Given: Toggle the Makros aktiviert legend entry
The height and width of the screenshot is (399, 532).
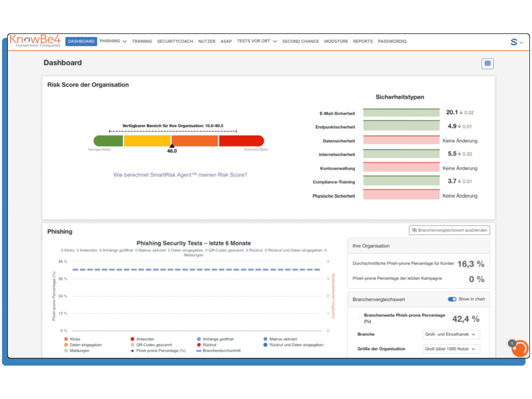Looking at the screenshot, I should [280, 339].
